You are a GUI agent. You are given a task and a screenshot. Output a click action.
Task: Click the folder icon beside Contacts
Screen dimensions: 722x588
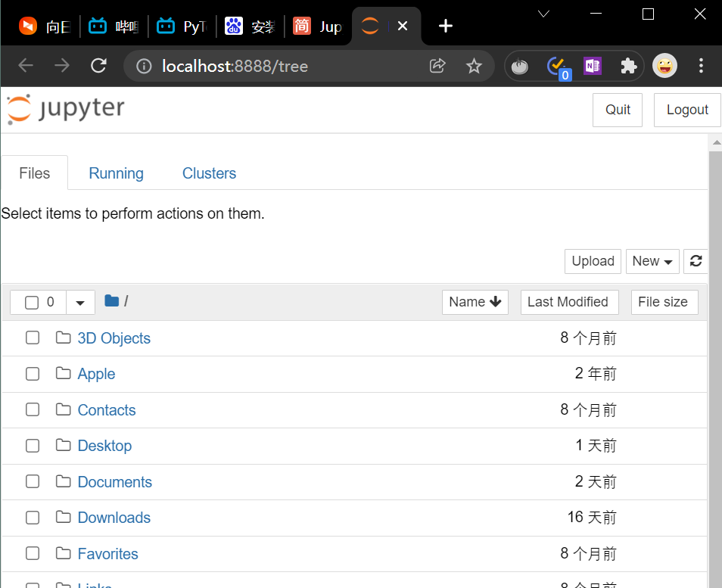tap(63, 409)
